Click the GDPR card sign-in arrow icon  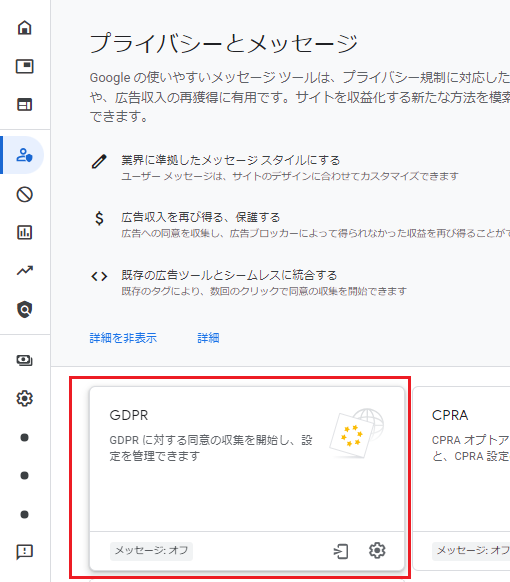[341, 551]
